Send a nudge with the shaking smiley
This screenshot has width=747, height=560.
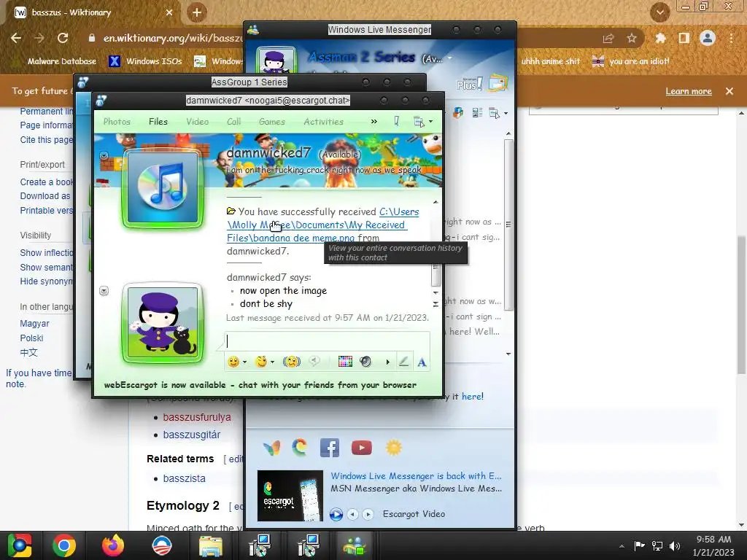click(x=292, y=362)
